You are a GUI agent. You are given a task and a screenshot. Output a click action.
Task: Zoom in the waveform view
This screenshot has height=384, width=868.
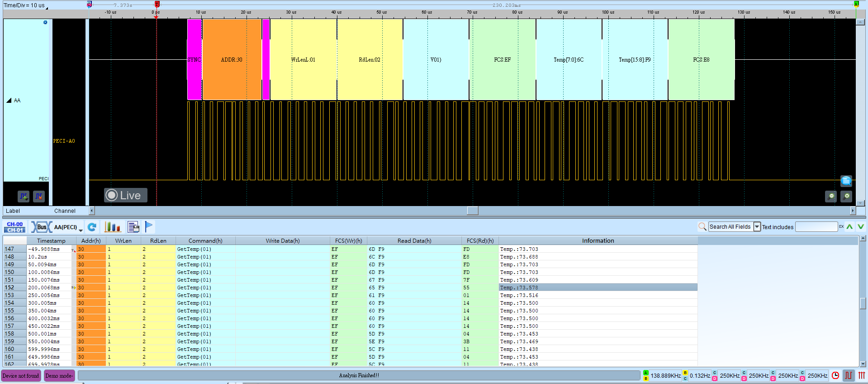(x=846, y=196)
